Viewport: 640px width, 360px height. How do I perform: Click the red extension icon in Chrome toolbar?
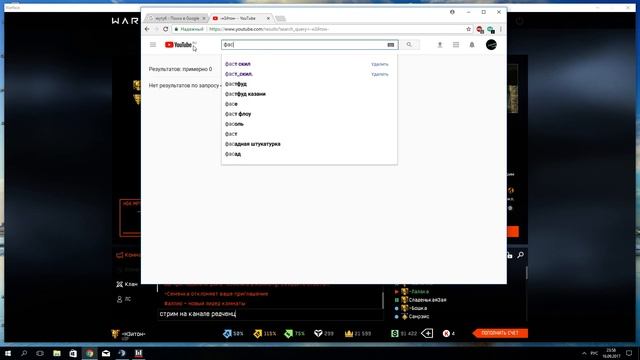(480, 29)
